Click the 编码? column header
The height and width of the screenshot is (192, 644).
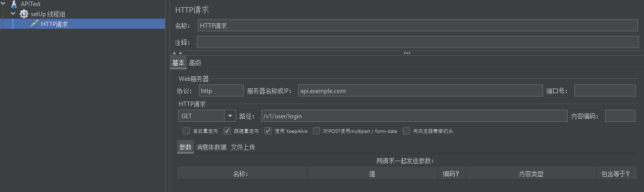(452, 173)
